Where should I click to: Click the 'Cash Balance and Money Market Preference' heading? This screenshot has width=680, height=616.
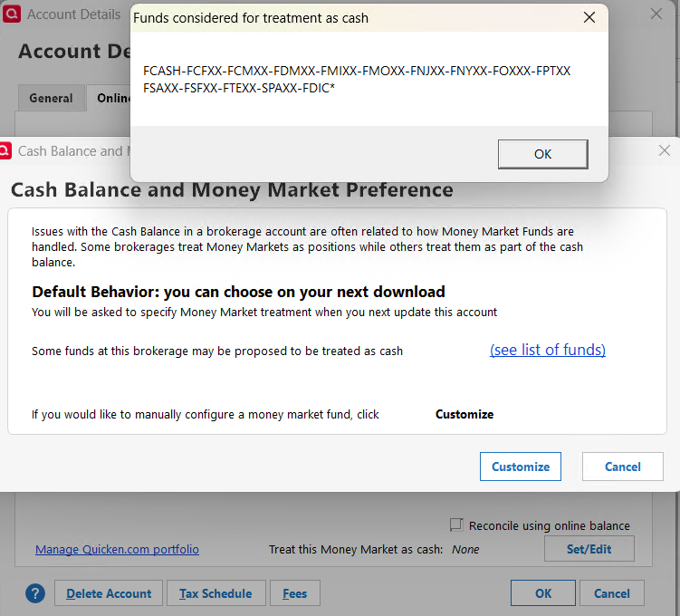point(232,190)
